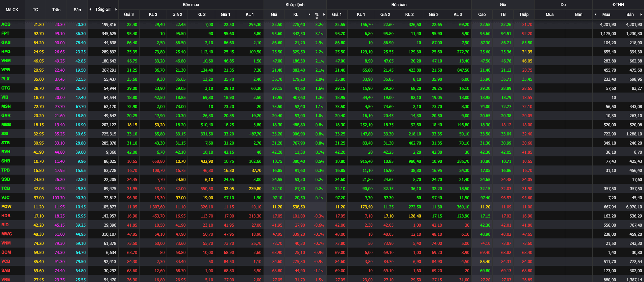Select the BID ticker
The width and height of the screenshot is (644, 282).
(5, 225)
